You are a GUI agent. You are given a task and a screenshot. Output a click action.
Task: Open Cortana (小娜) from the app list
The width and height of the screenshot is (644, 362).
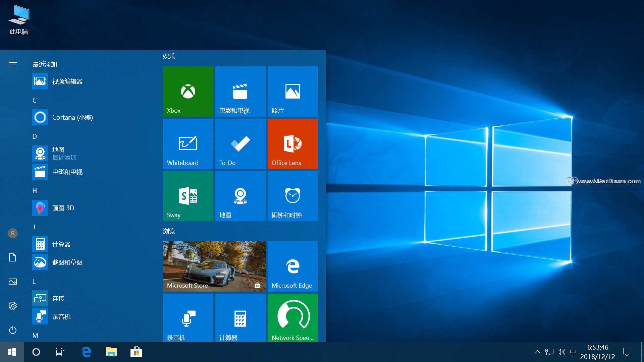tap(72, 117)
